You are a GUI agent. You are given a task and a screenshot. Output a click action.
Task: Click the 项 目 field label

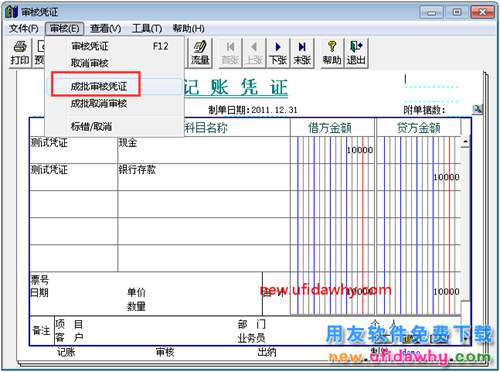[x=69, y=324]
